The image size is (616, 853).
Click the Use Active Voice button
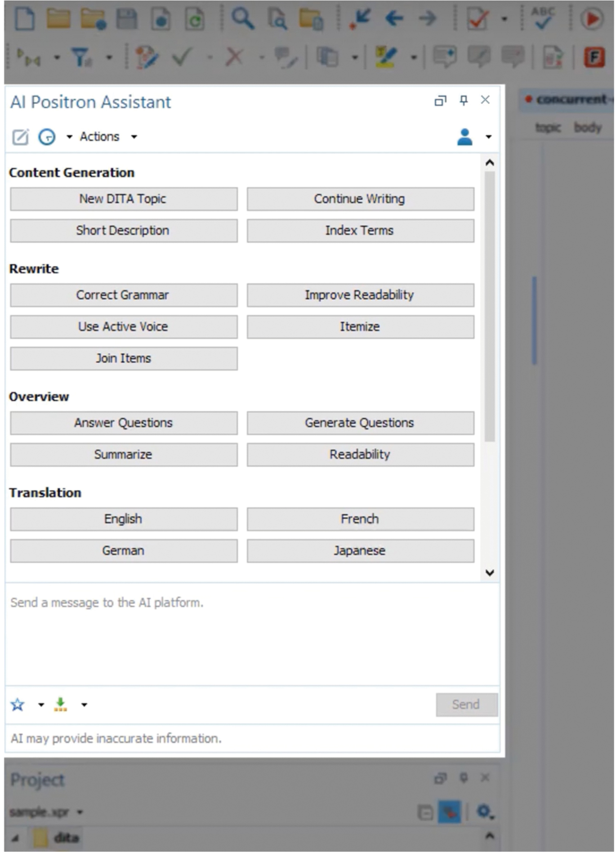tap(124, 326)
